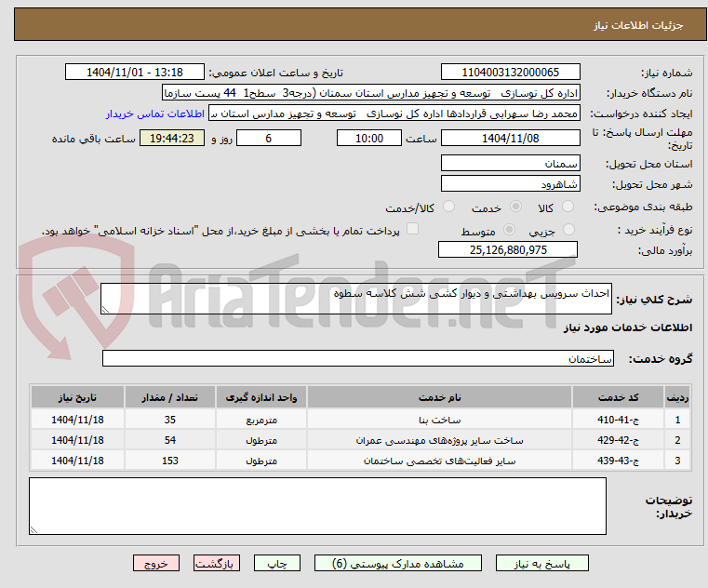708x588 pixels.
Task: Click the اطلاعات خدمات مورد نیاز heading
Action: [628, 327]
